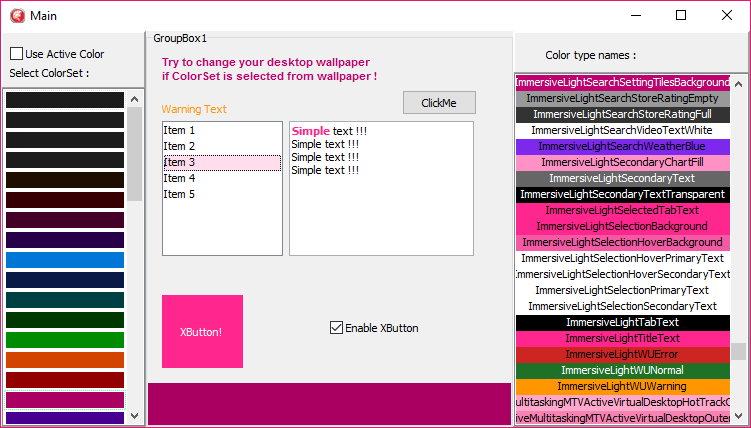Select ImmersiveLightSearchStoreRatingFull row
751x428 pixels.
pyautogui.click(x=623, y=114)
